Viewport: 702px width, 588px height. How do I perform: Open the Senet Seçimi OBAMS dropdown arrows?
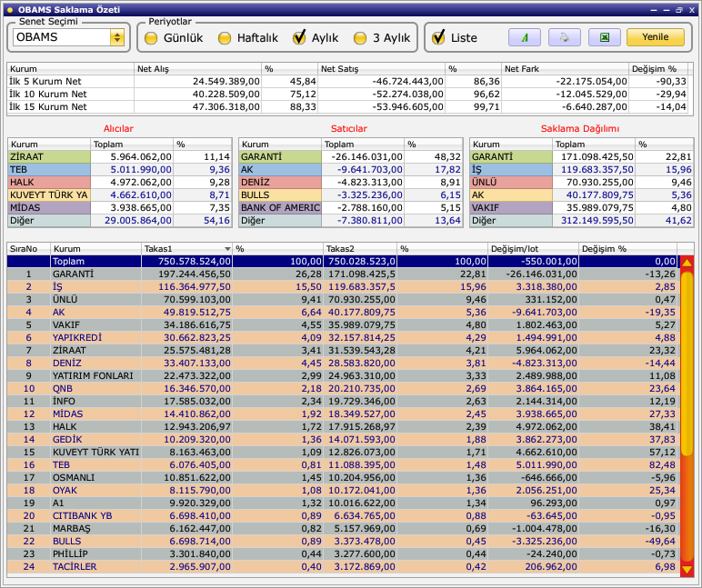pyautogui.click(x=117, y=37)
